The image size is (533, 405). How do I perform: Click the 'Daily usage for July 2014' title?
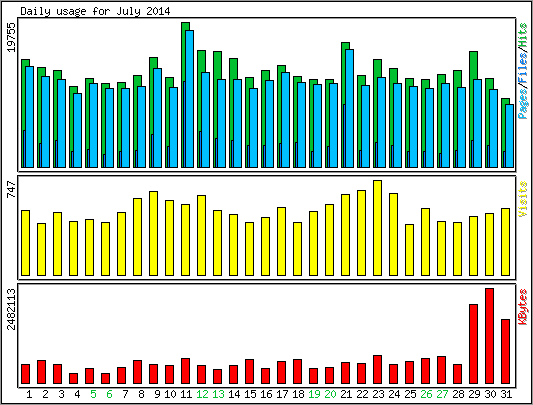tap(95, 11)
